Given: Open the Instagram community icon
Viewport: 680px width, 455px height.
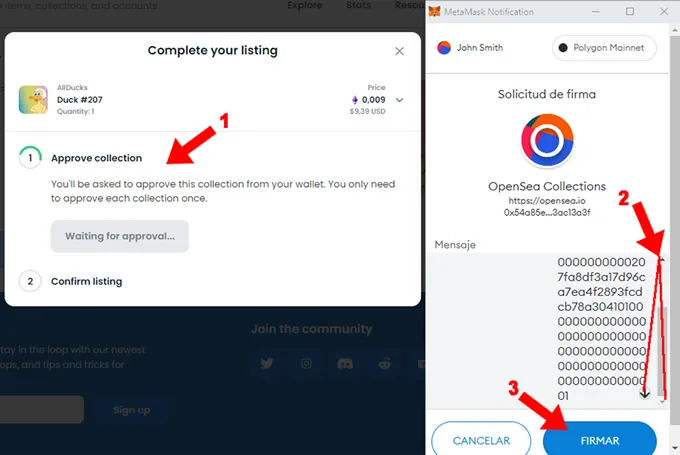Looking at the screenshot, I should 306,364.
